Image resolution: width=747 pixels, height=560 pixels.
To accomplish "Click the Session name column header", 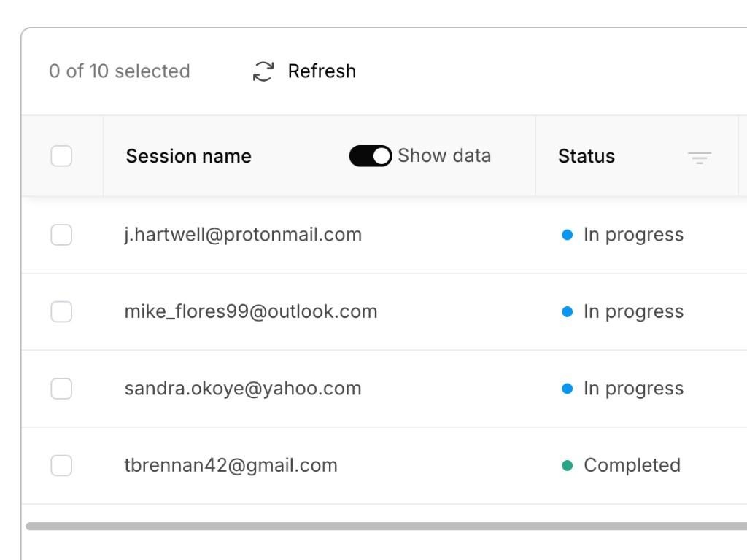I will tap(189, 156).
